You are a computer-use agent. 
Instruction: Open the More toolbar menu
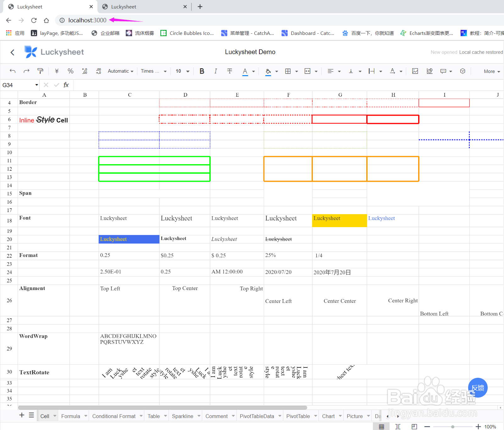(492, 71)
